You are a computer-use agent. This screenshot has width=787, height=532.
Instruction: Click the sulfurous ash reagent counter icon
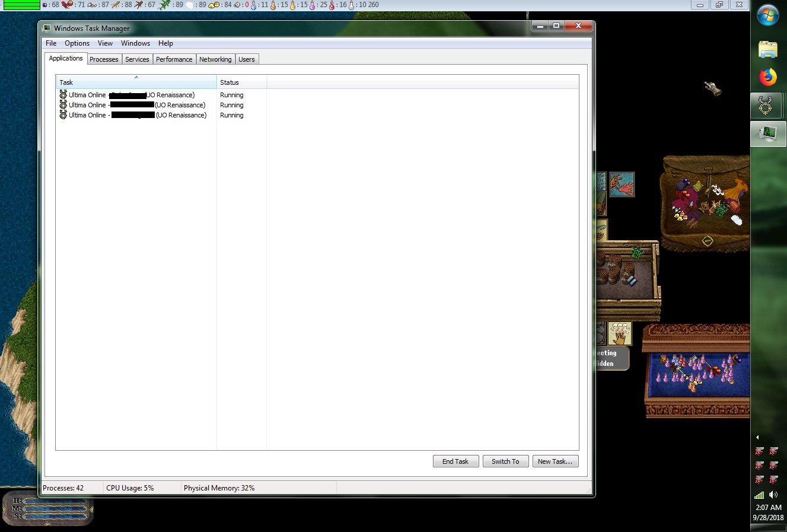pyautogui.click(x=215, y=5)
